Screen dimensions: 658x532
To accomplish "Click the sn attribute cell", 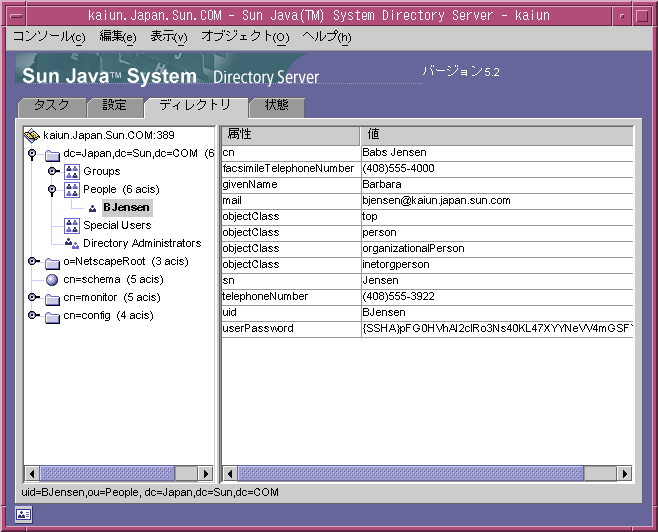I will [290, 280].
